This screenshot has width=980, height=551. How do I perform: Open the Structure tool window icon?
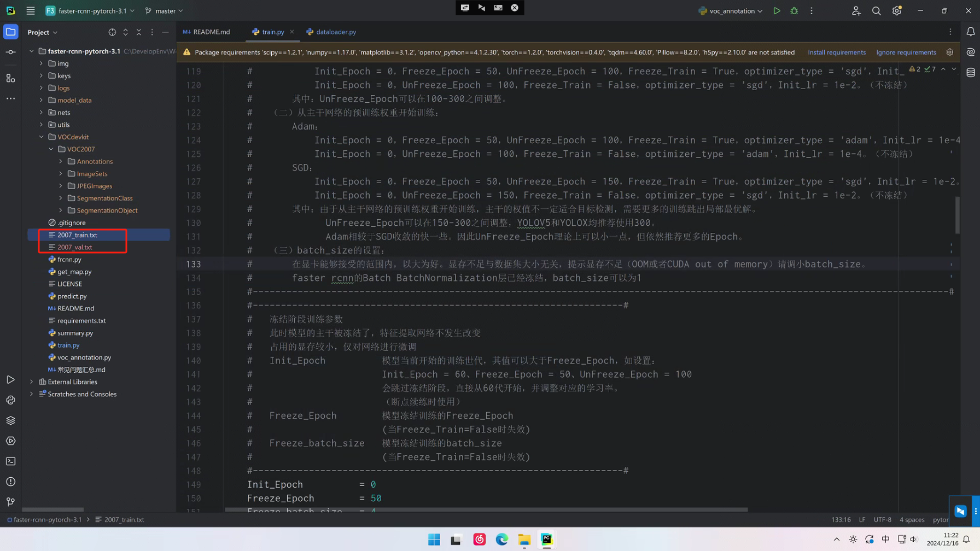tap(10, 78)
